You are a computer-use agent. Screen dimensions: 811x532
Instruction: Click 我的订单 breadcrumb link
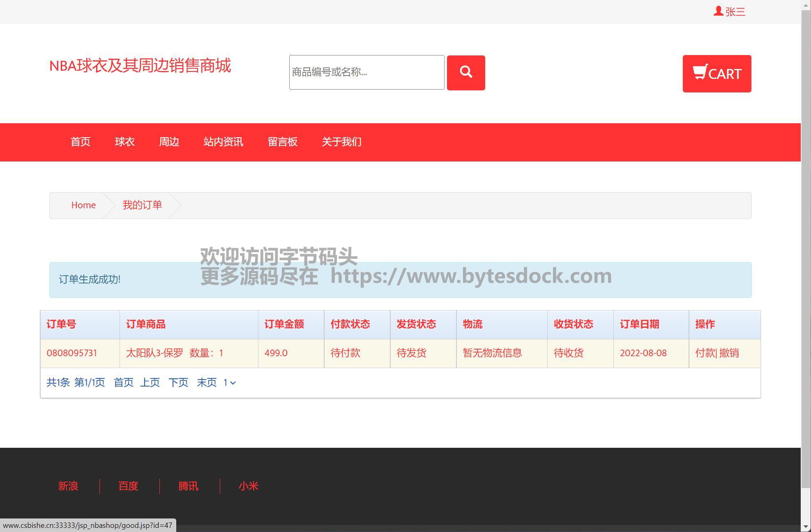[142, 205]
